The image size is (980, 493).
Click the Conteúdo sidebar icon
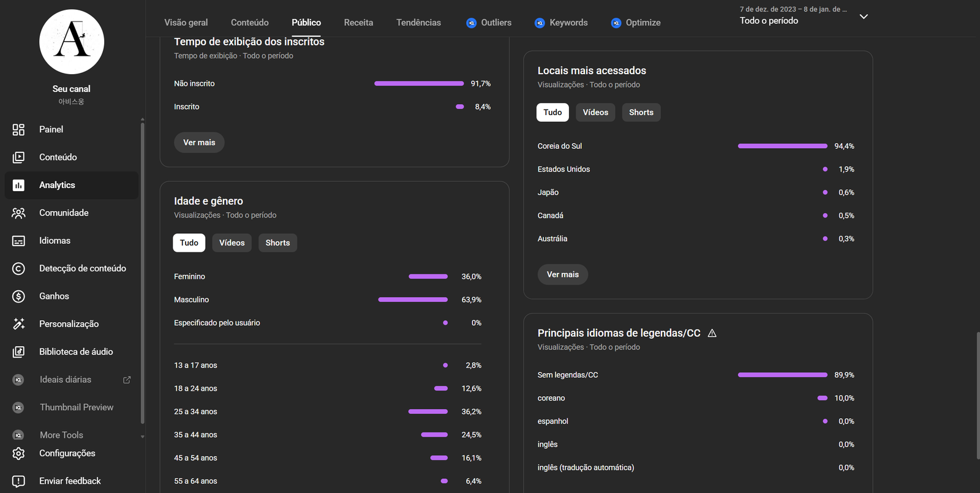point(18,157)
